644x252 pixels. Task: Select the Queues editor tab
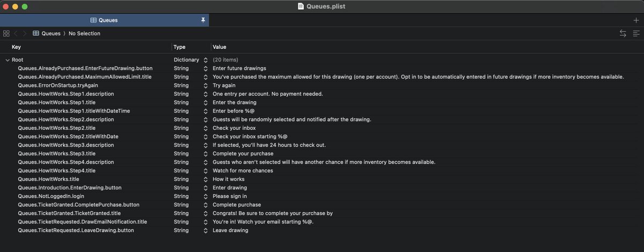pos(104,20)
